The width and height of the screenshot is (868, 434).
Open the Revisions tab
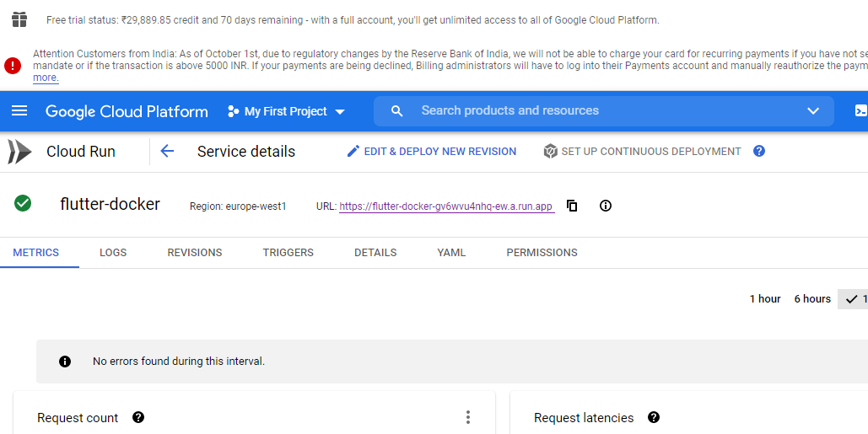tap(195, 253)
